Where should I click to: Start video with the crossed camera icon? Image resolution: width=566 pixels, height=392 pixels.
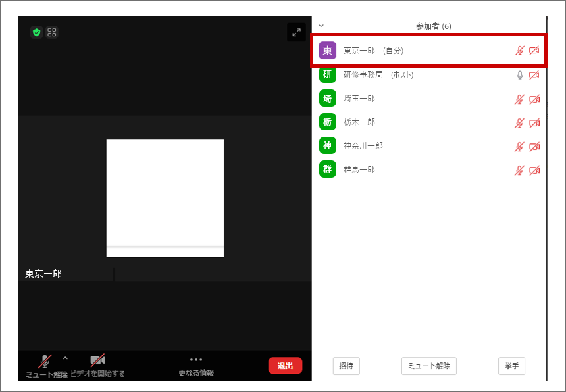coord(97,360)
